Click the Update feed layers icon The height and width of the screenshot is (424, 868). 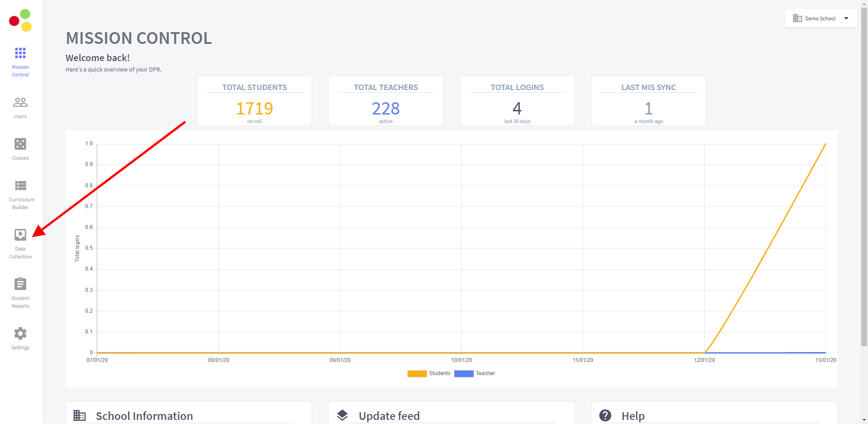coord(343,415)
